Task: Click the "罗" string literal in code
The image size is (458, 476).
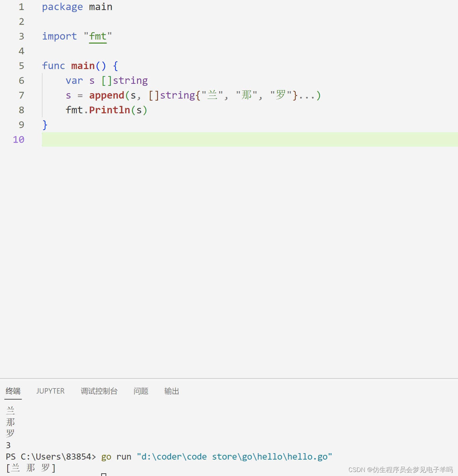Action: 281,95
